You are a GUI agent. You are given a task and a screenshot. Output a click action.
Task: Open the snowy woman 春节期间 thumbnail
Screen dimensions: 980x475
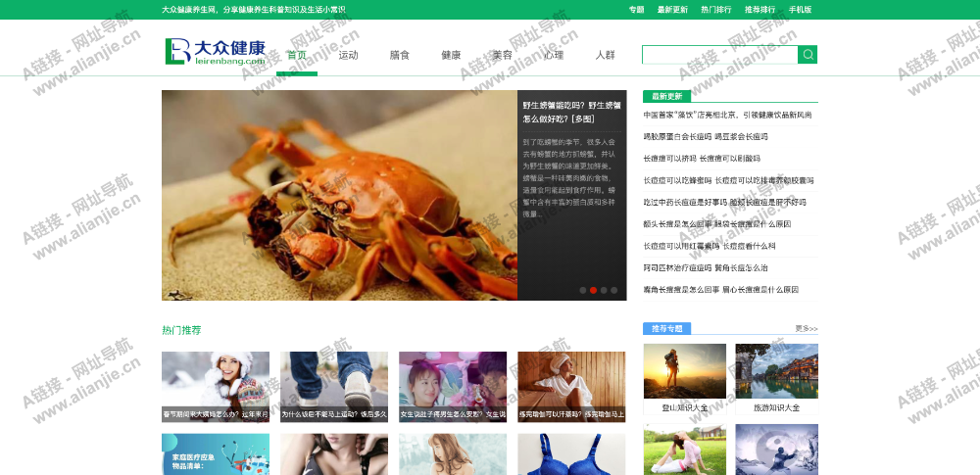tap(216, 387)
